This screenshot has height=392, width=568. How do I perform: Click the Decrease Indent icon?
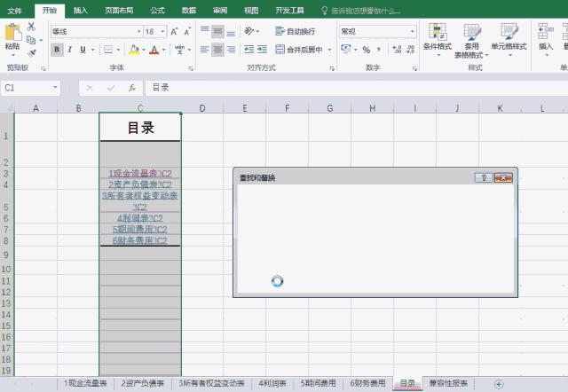248,50
